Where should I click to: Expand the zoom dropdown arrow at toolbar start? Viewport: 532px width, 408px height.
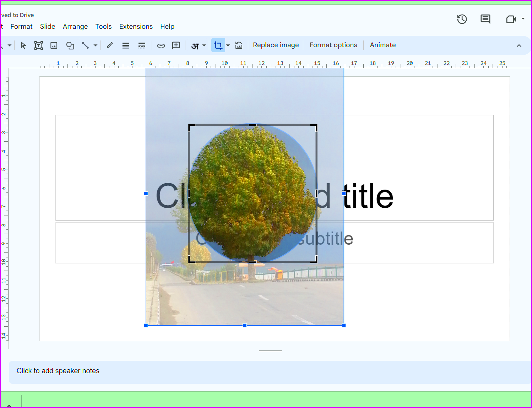click(10, 45)
